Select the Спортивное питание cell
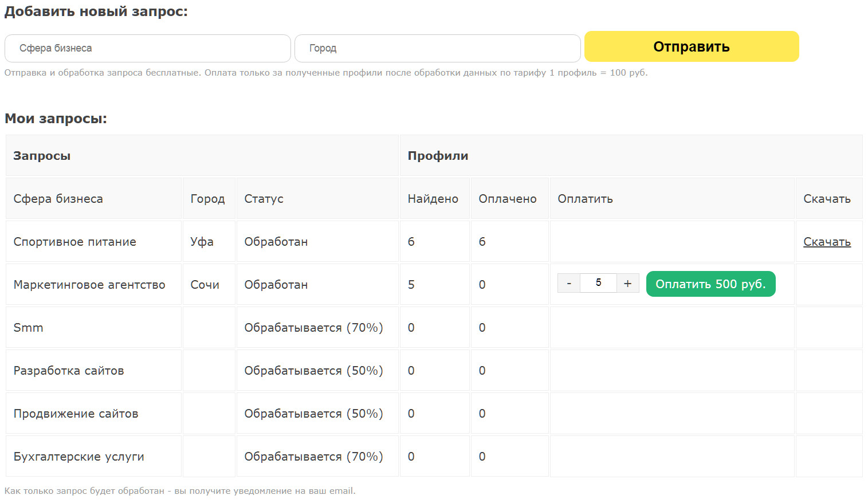 pos(93,242)
